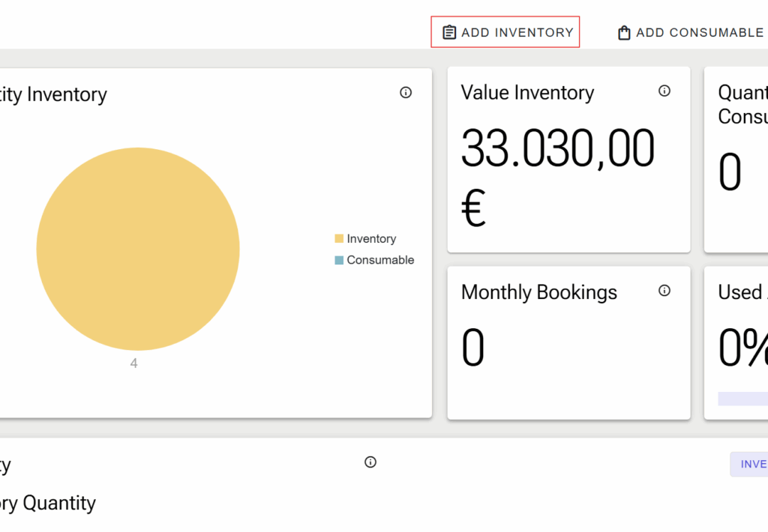Click the yellow Inventory legend swatch

tap(339, 238)
